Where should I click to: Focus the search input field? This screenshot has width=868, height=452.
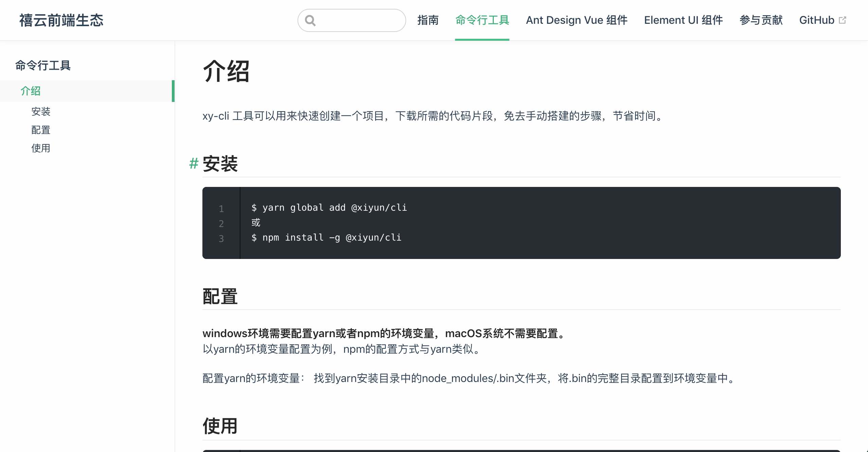coord(360,20)
